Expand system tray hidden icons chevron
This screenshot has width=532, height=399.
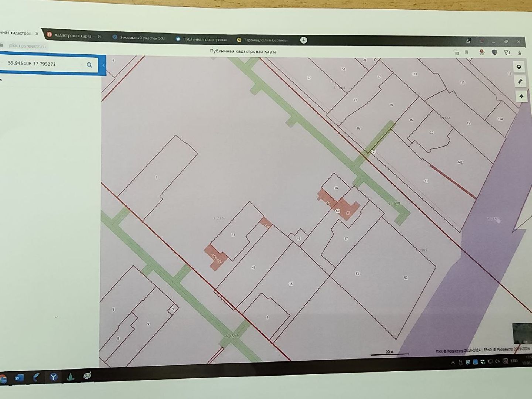[x=453, y=362]
